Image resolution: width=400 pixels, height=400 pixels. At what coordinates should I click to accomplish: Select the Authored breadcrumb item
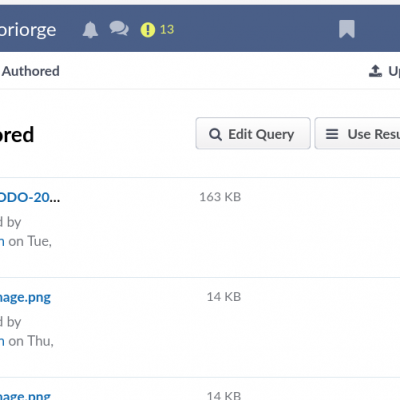coord(31,71)
